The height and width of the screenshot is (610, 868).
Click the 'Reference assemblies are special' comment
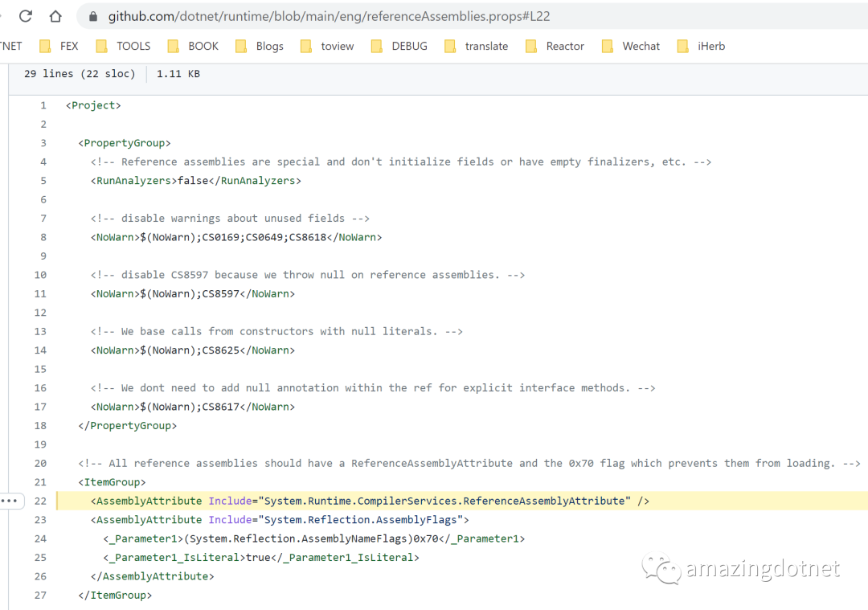pos(401,162)
